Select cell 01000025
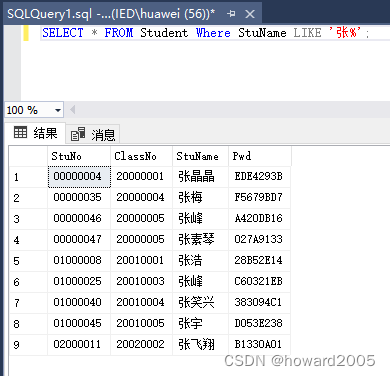The height and width of the screenshot is (376, 390). (x=79, y=282)
